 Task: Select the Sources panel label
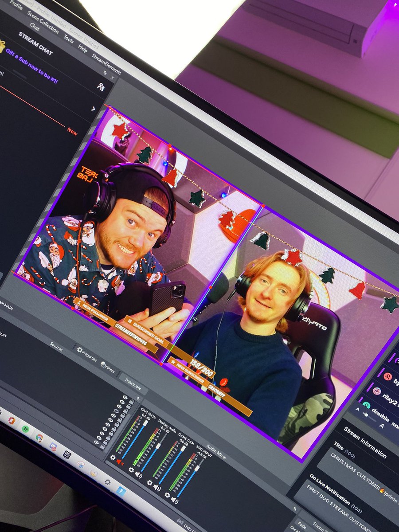click(x=56, y=347)
